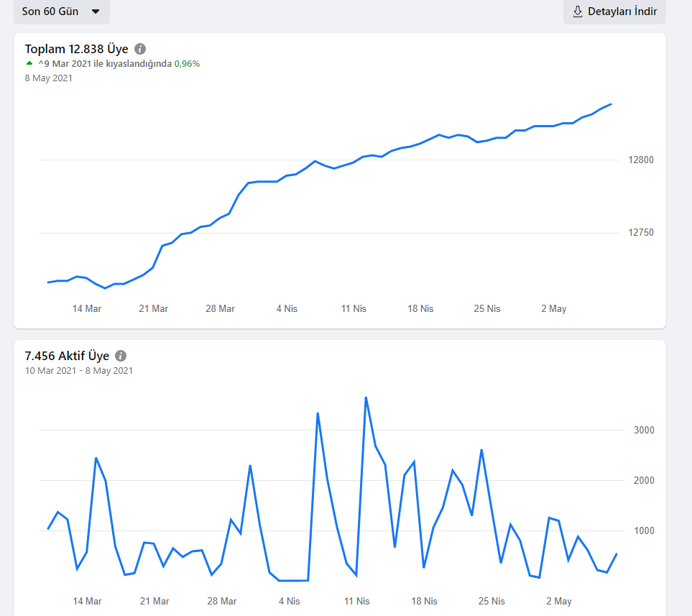Click the 7.456 Aktif Üye heading

coord(67,356)
